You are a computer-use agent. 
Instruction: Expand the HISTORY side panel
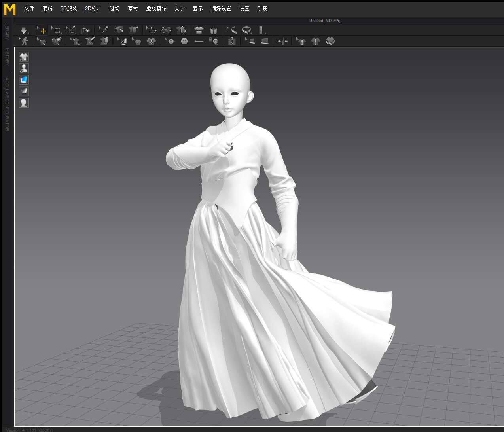(x=7, y=57)
